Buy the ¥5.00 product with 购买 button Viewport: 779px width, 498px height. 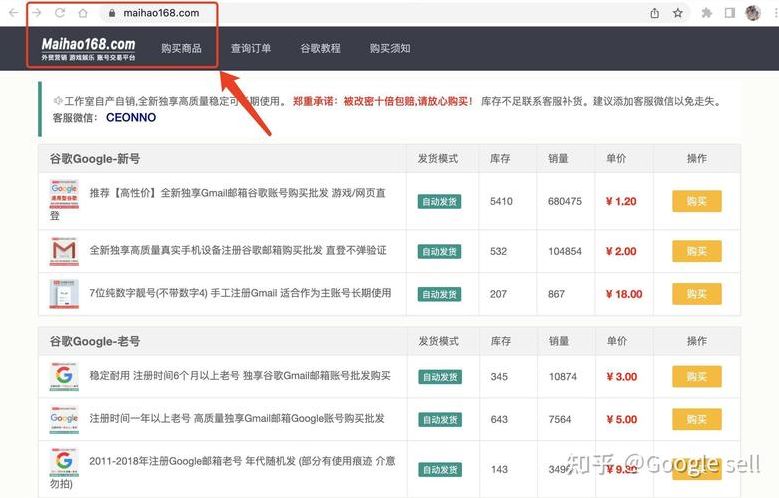[697, 419]
